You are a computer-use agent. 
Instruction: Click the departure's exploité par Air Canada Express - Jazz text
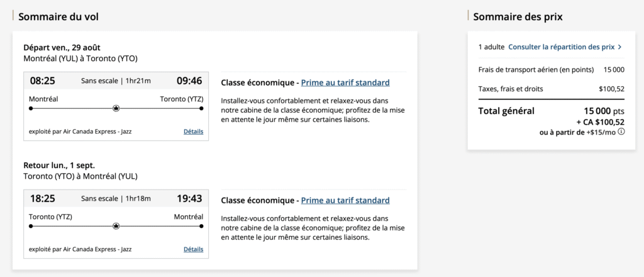coord(80,132)
